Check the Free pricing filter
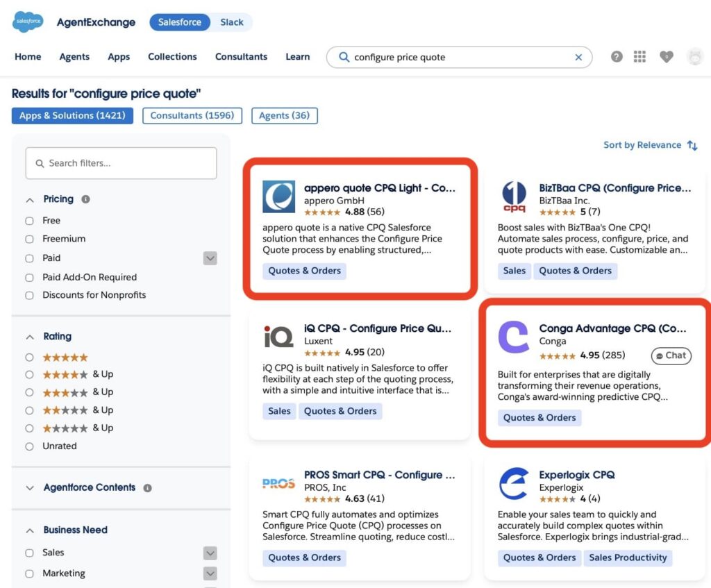 (29, 221)
